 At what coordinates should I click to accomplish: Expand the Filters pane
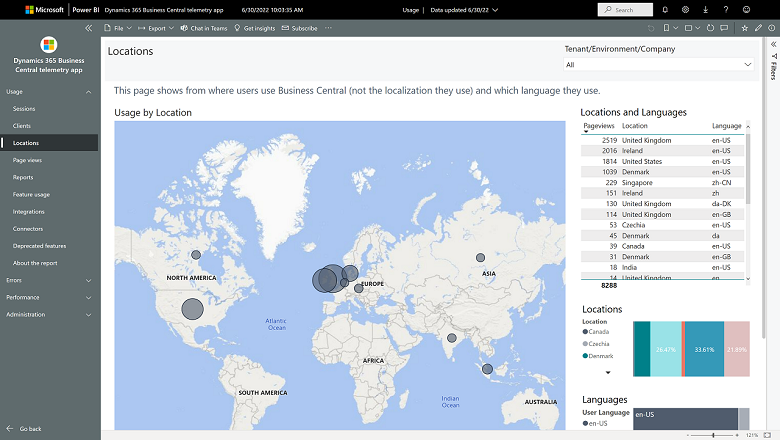[774, 44]
